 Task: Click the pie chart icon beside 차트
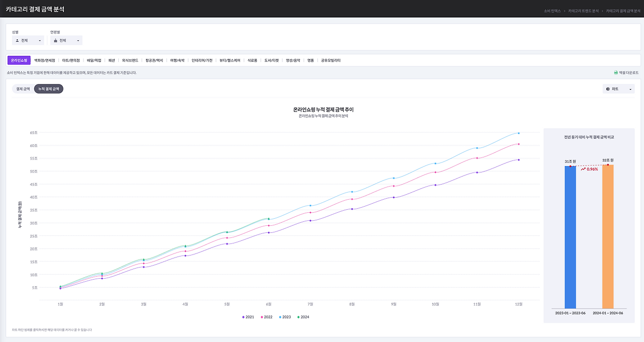click(x=608, y=89)
